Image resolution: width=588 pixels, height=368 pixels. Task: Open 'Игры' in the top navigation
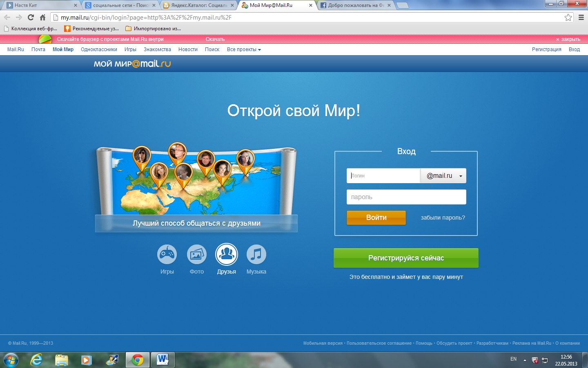[130, 49]
